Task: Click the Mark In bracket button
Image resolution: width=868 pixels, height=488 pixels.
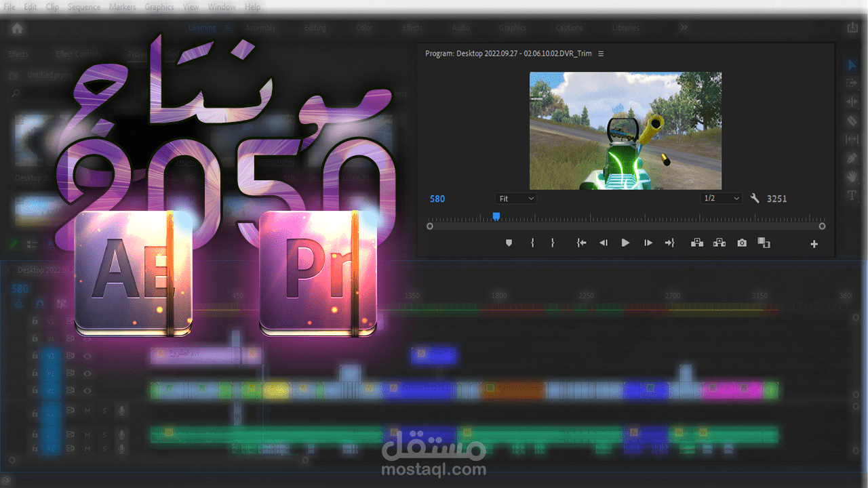Action: pos(532,243)
